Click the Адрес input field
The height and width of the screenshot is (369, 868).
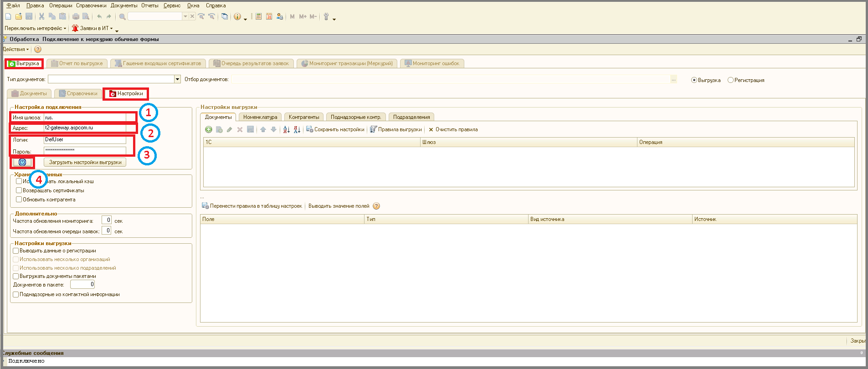[85, 128]
